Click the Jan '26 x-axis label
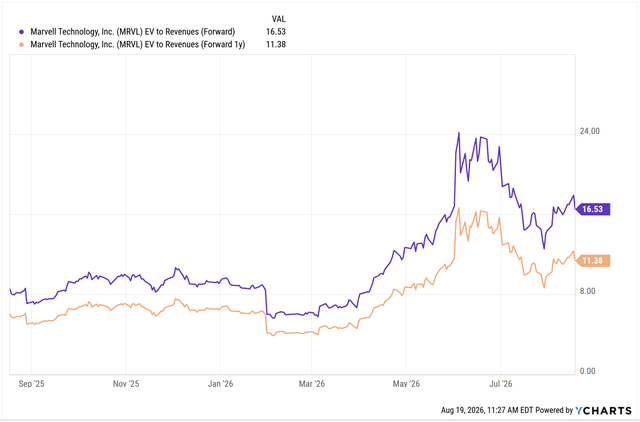This screenshot has height=422, width=640. pos(220,384)
